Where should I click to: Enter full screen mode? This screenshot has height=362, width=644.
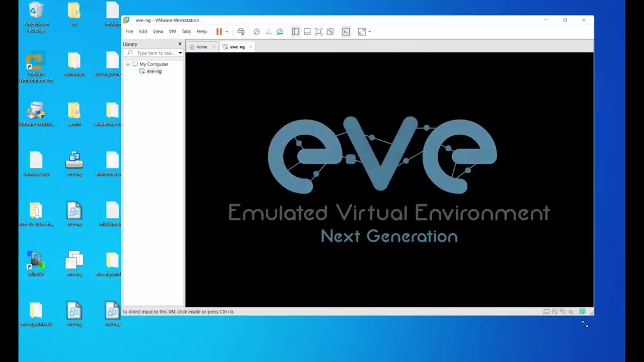[x=318, y=32]
